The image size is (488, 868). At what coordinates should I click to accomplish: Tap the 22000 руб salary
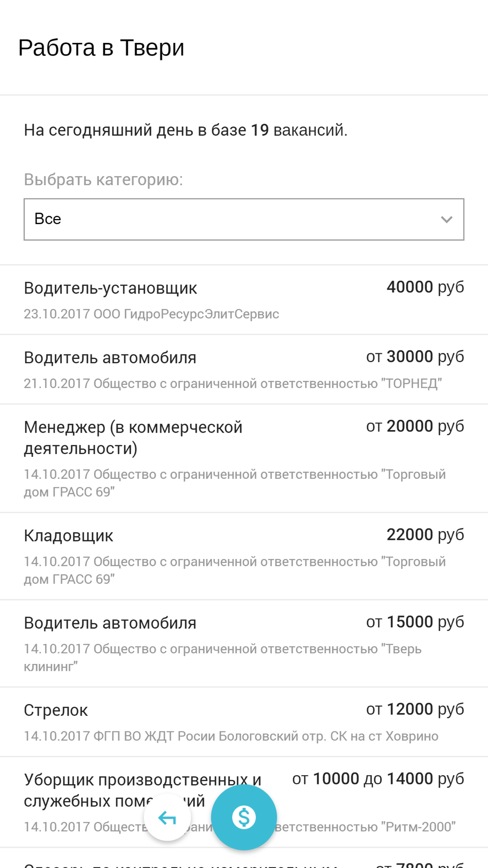pyautogui.click(x=425, y=535)
